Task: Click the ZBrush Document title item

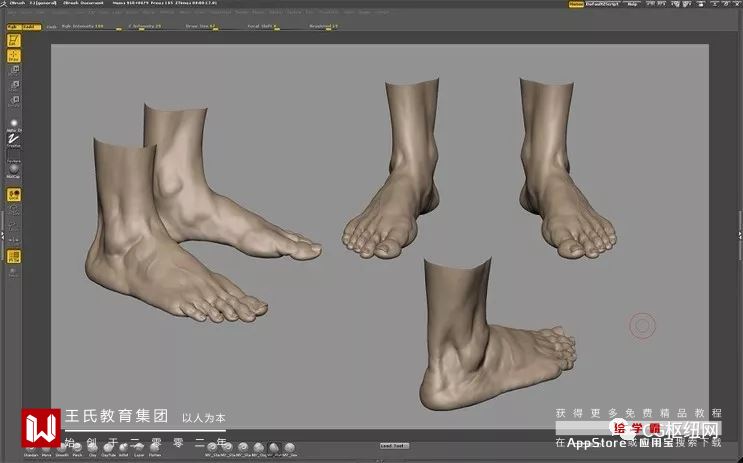Action: tap(83, 3)
